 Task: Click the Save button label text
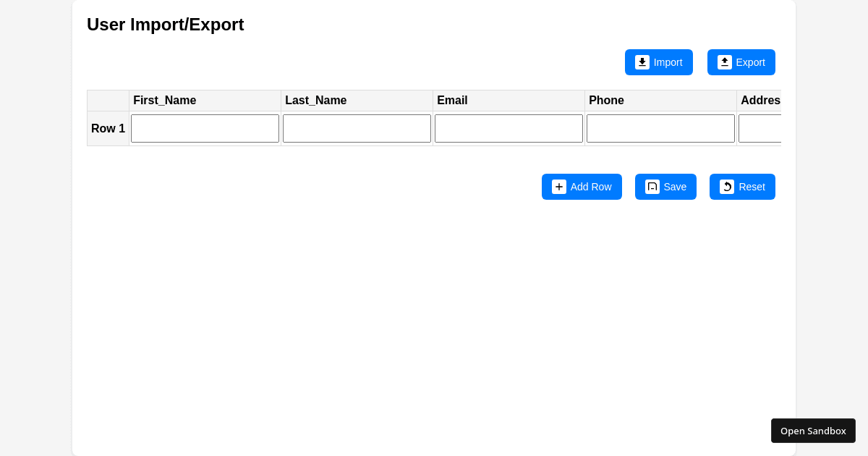click(x=675, y=187)
